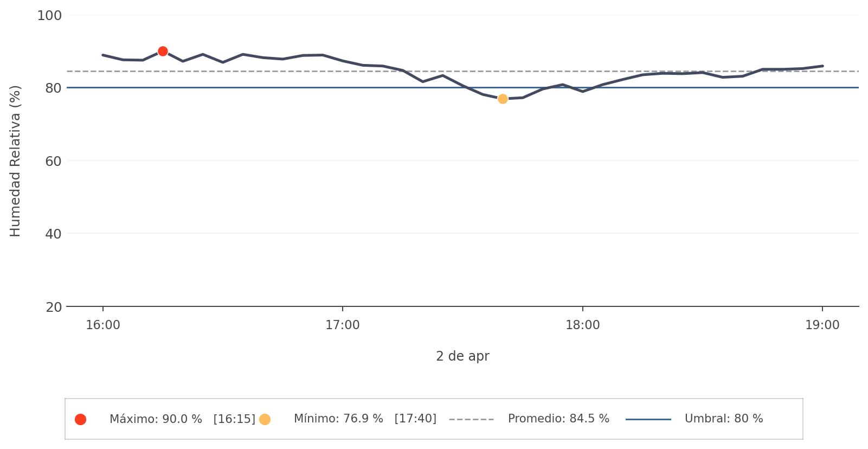Click the 40 y-axis tick label

point(53,234)
